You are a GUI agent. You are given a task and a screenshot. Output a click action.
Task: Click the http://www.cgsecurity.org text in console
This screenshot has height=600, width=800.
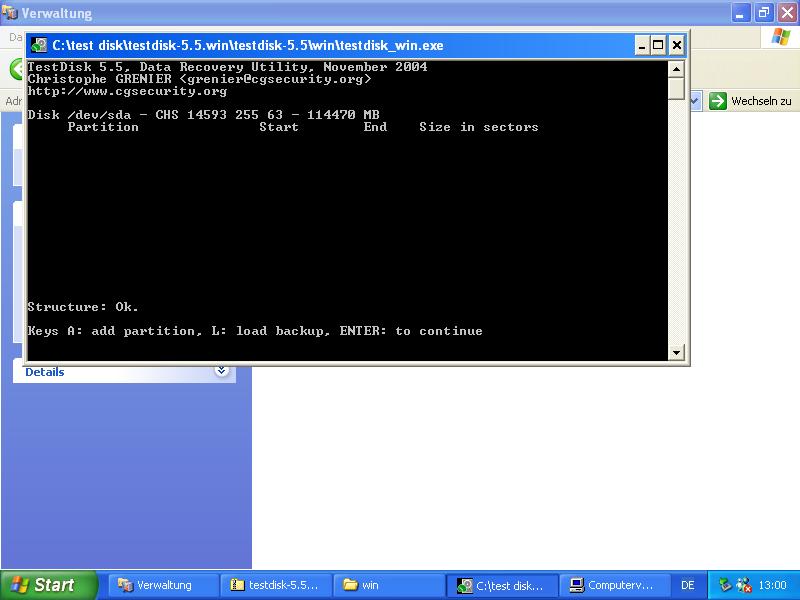(127, 91)
